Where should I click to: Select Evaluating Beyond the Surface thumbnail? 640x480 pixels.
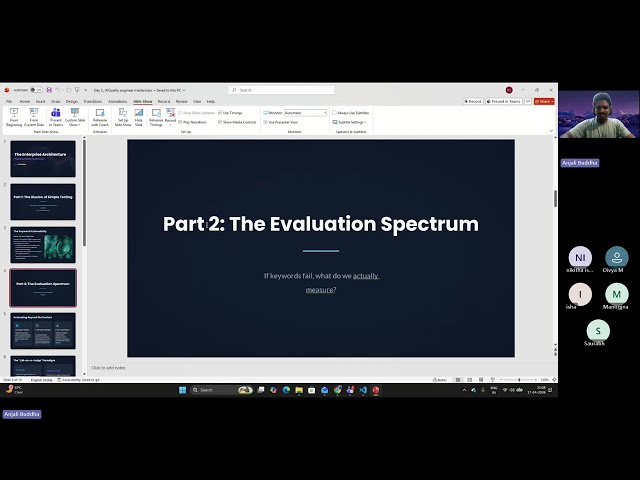(43, 331)
